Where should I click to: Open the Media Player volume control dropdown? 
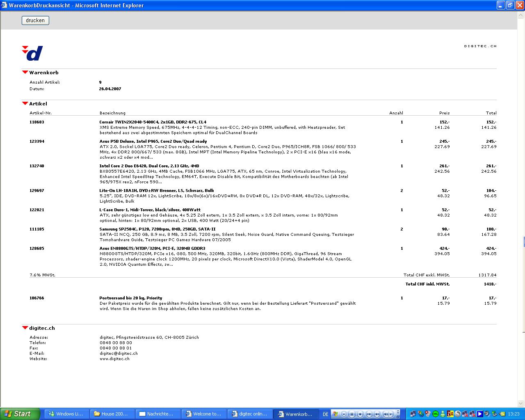[390, 414]
